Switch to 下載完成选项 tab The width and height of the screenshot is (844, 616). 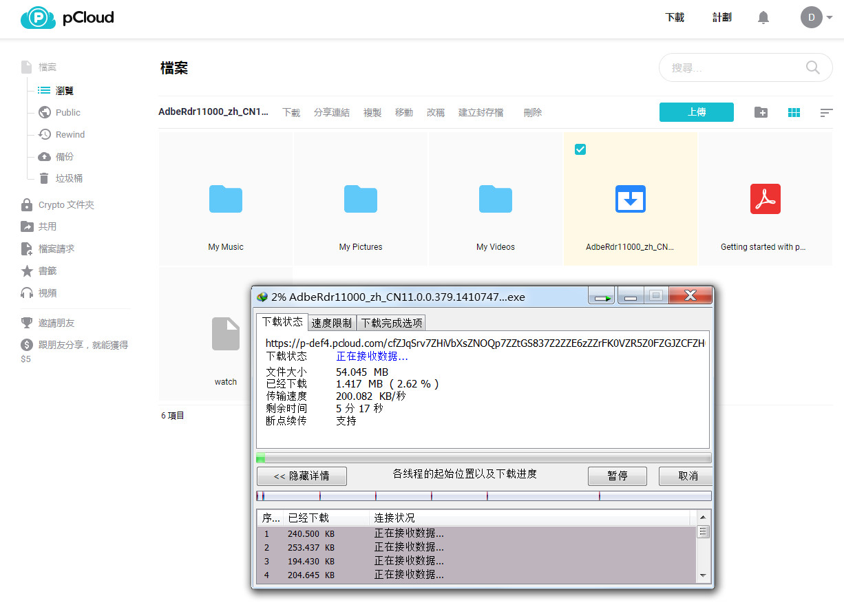391,322
